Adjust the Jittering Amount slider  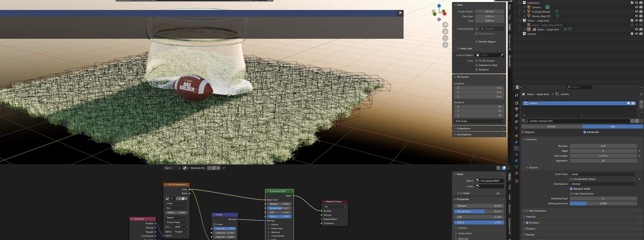(603, 204)
